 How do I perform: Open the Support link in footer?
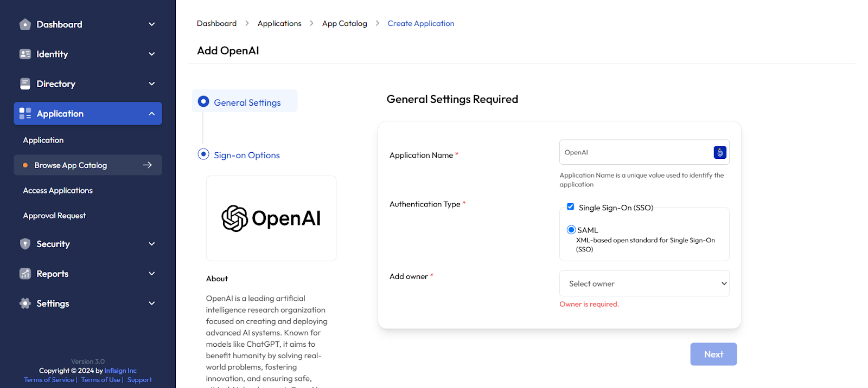point(139,380)
